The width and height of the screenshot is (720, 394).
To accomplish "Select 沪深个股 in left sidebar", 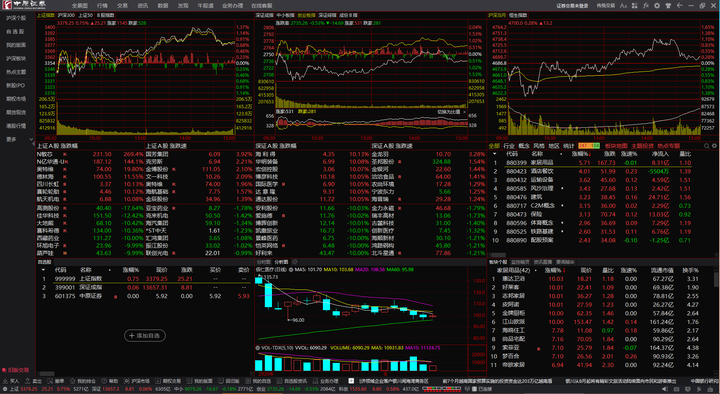I will pos(16,18).
